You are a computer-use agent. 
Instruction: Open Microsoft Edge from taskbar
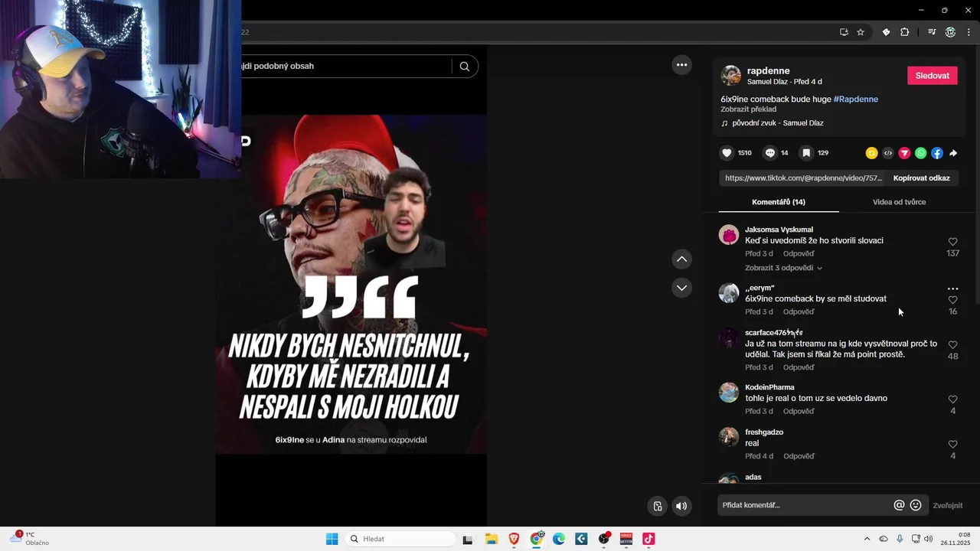point(559,539)
